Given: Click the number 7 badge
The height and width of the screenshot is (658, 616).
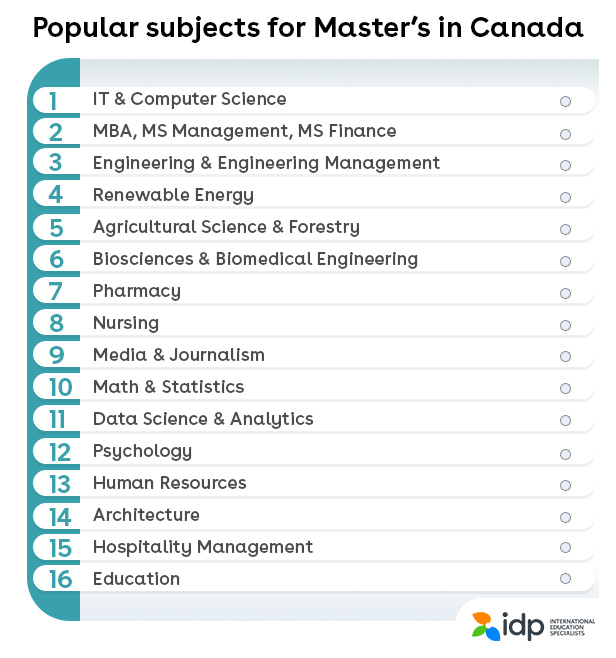Looking at the screenshot, I should [56, 291].
